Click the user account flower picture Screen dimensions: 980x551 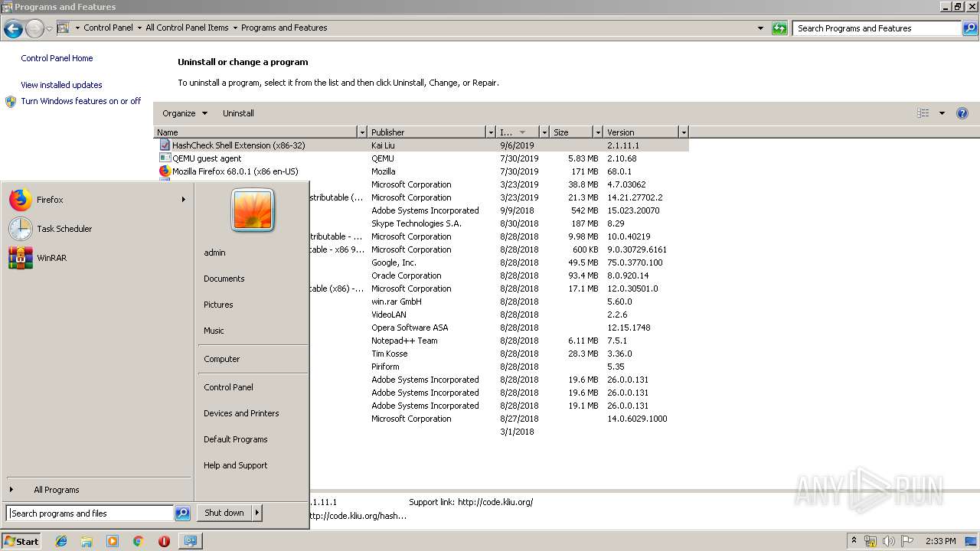pos(253,210)
